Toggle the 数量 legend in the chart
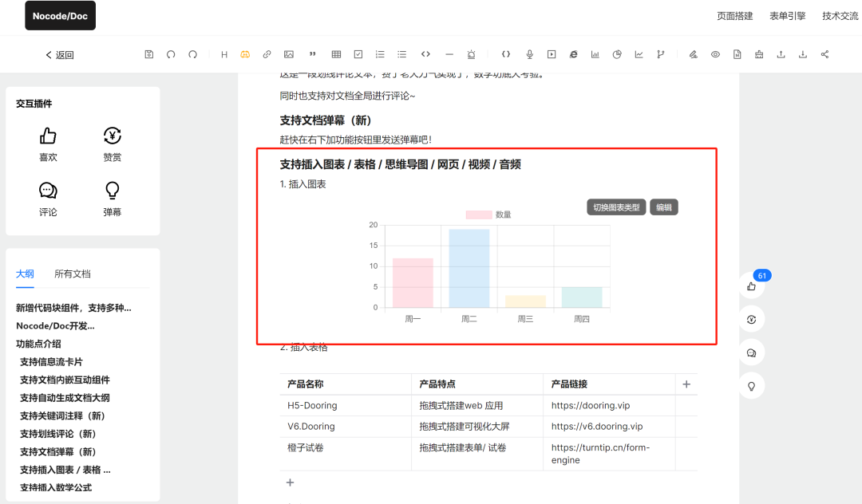The height and width of the screenshot is (504, 862). click(488, 215)
